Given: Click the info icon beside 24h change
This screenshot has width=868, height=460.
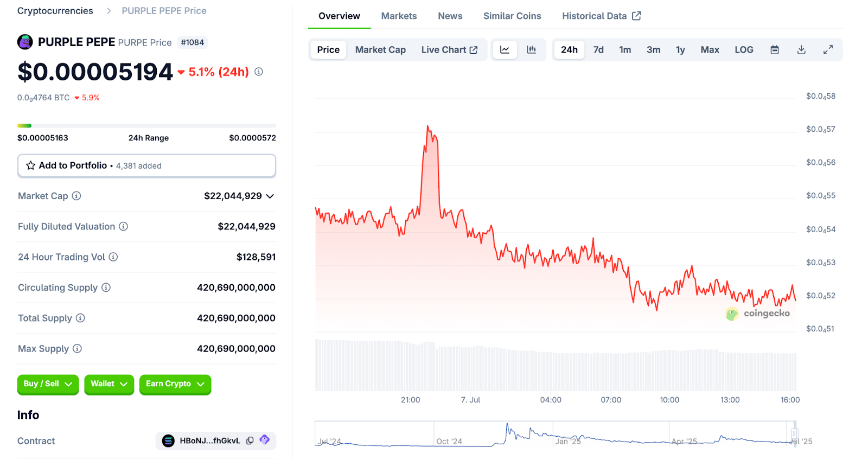Looking at the screenshot, I should pyautogui.click(x=259, y=72).
